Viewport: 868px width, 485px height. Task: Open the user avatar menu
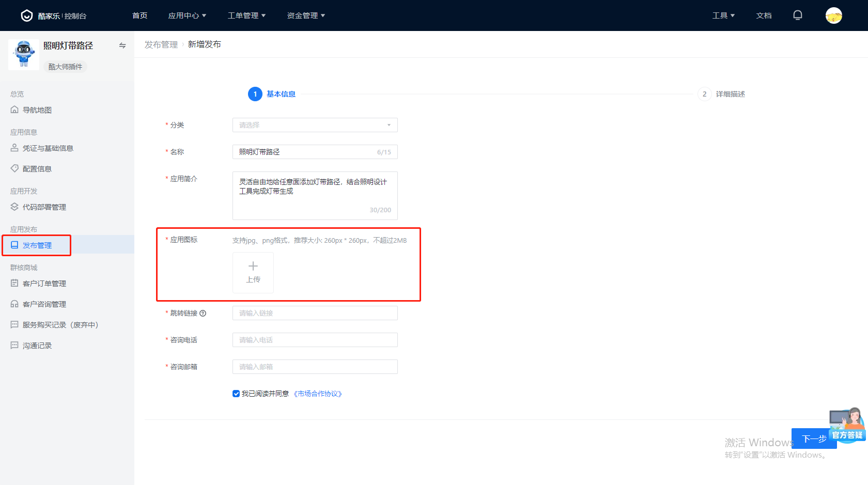(833, 15)
